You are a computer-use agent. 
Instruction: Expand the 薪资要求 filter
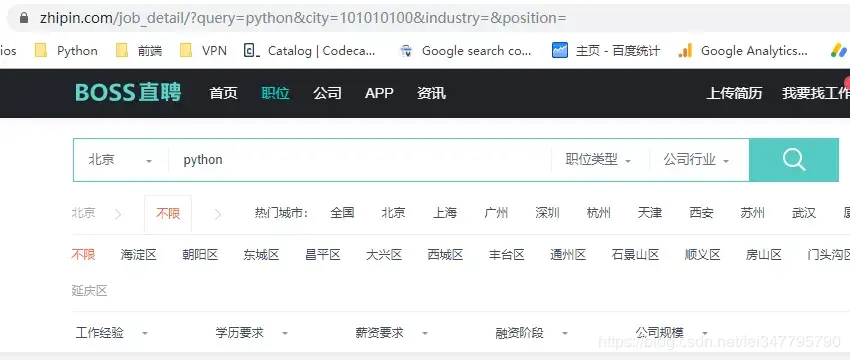tap(391, 333)
